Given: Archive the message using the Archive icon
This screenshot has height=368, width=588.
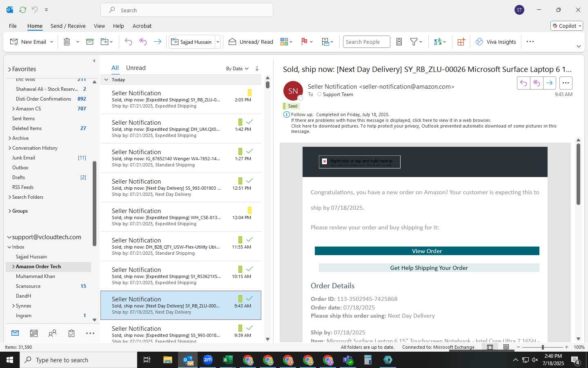Looking at the screenshot, I should pyautogui.click(x=90, y=42).
